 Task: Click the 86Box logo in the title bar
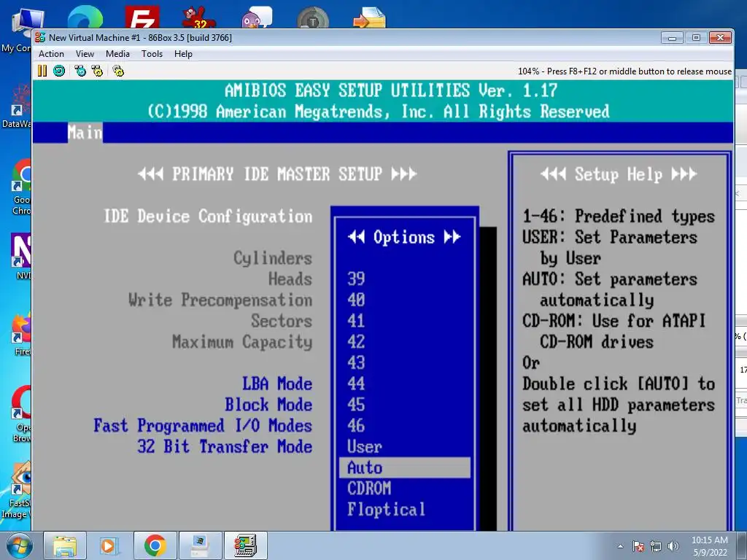point(40,37)
